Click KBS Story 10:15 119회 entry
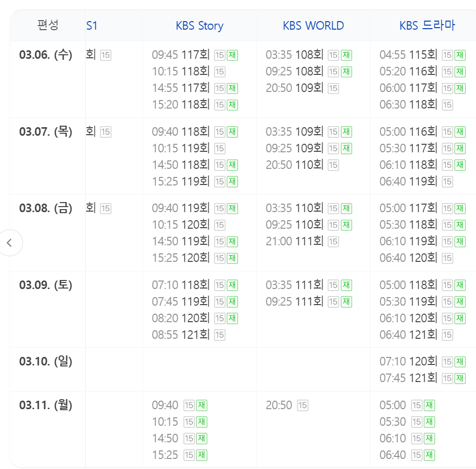Screen dimensions: 476x469 [x=188, y=148]
